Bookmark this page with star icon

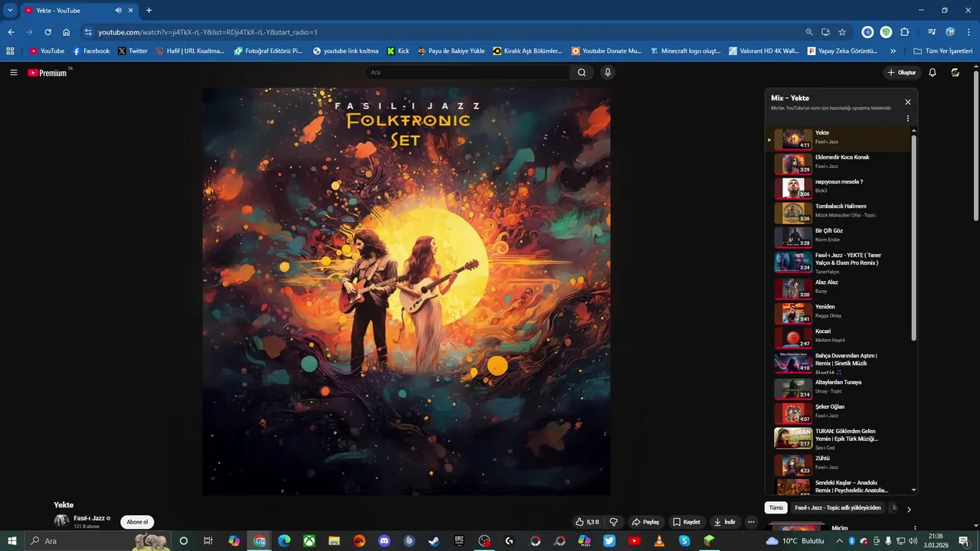842,32
